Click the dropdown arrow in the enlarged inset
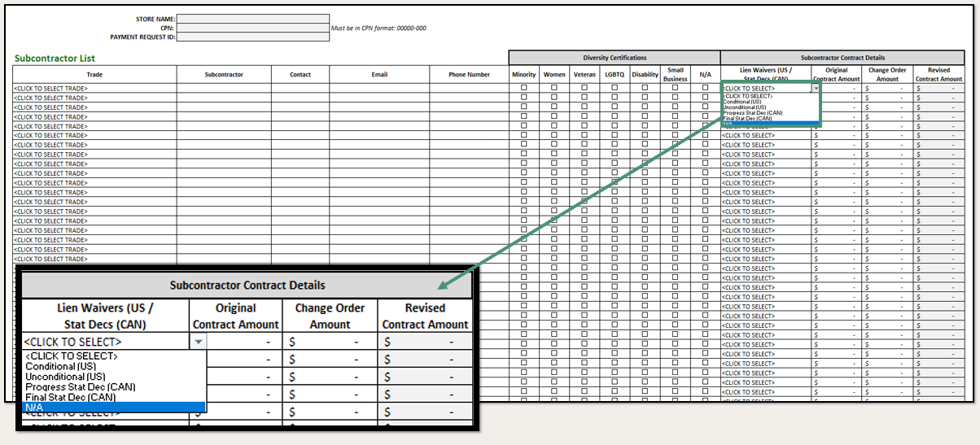The height and width of the screenshot is (445, 980). click(198, 342)
